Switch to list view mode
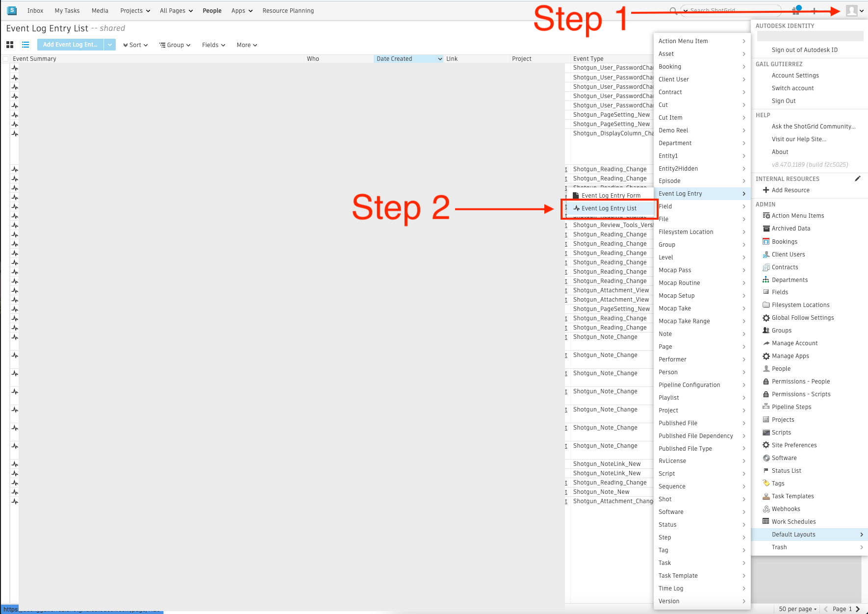Image resolution: width=868 pixels, height=614 pixels. click(x=26, y=45)
